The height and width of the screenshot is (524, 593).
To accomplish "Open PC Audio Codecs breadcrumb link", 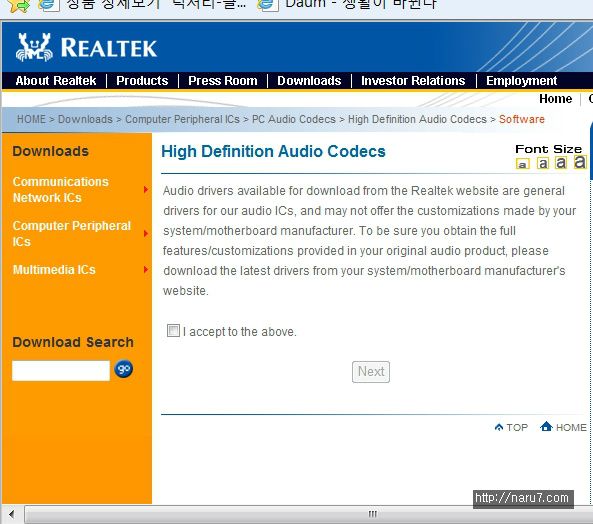I will click(x=293, y=119).
